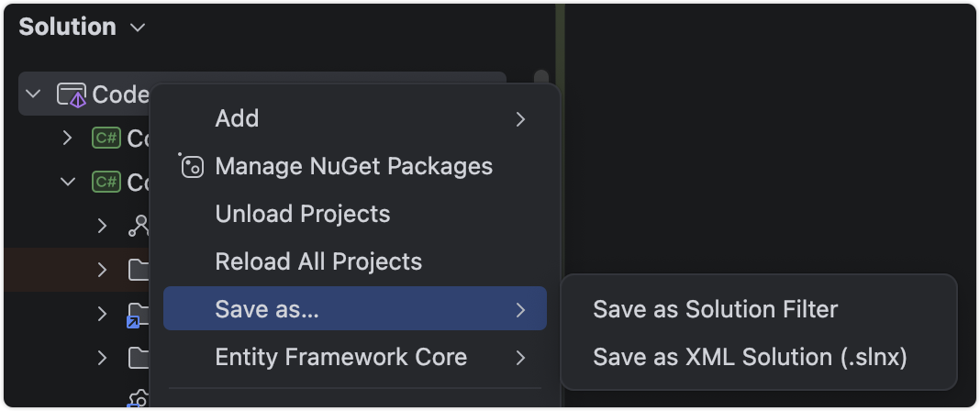Click the Dependencies node icon
The image size is (980, 411).
tap(139, 226)
